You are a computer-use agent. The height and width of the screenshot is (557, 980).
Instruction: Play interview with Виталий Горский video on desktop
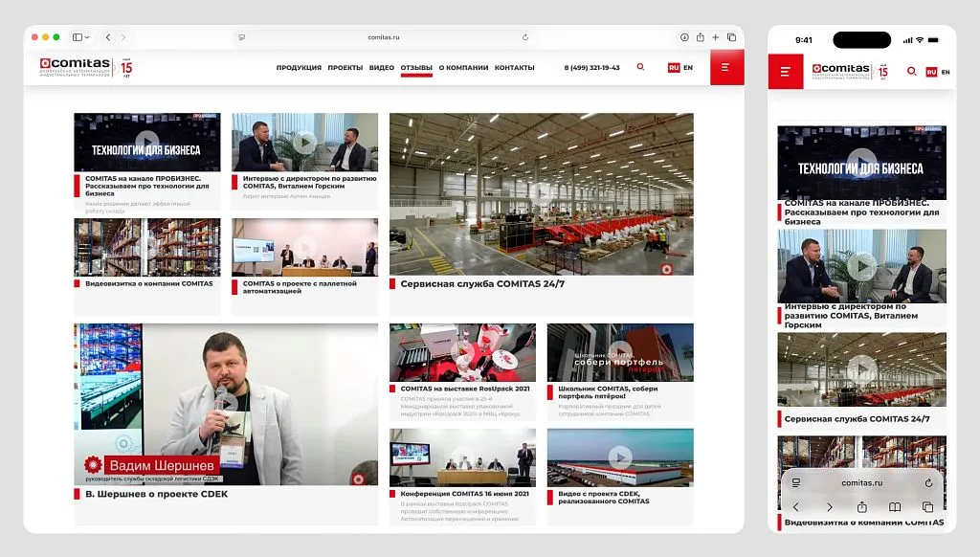(x=304, y=142)
